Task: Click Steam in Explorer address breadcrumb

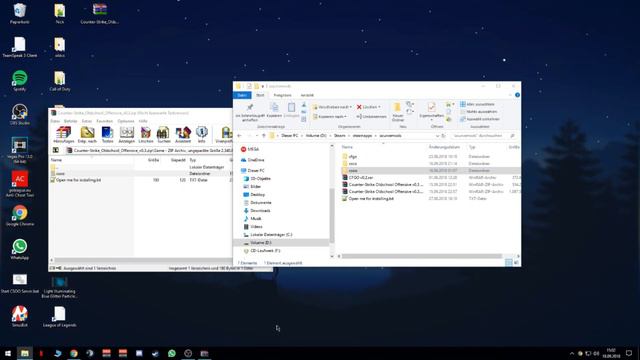Action: 339,136
